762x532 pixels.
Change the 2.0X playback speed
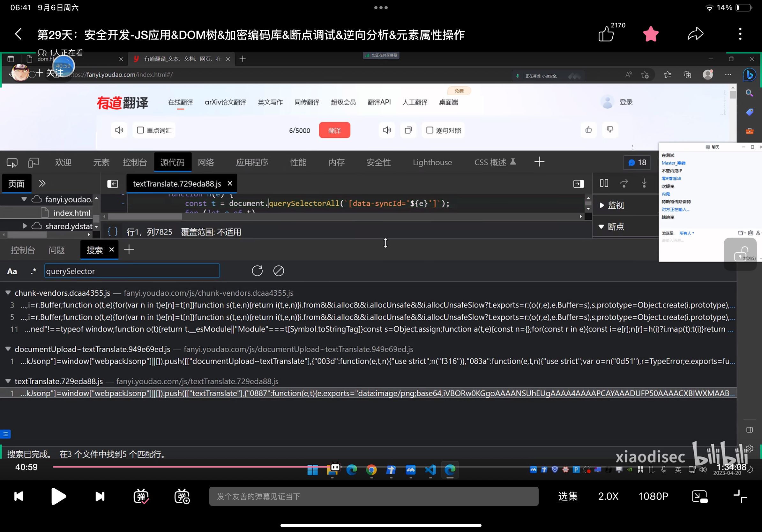(x=608, y=496)
